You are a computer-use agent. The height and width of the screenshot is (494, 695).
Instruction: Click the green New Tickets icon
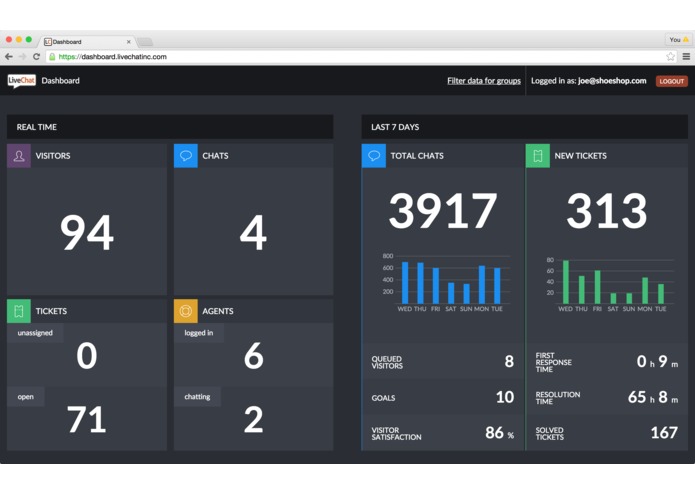[x=538, y=156]
